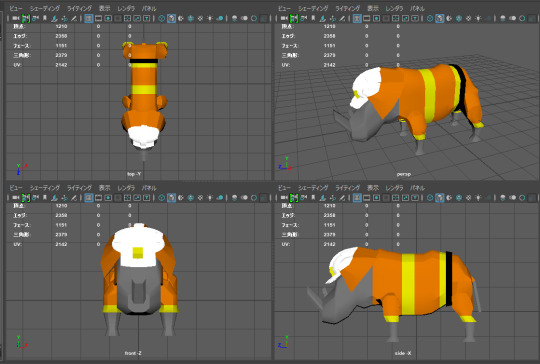540x364 pixels.
Task: Open シェーディング menu in top-Y panel
Action: (45, 8)
